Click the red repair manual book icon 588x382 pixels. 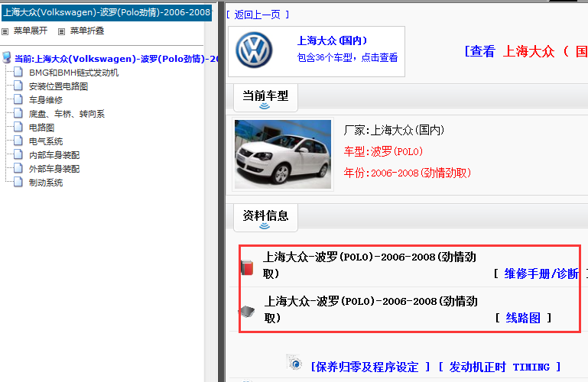(x=246, y=267)
